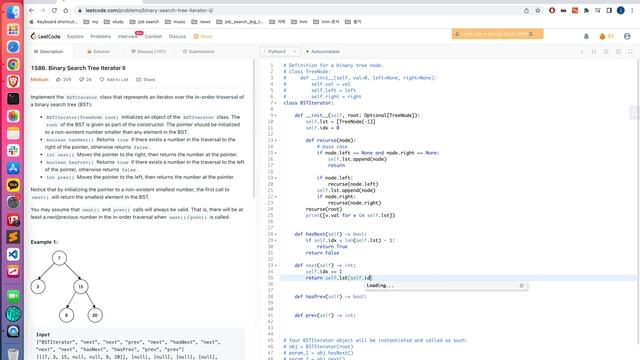Collapse class BSTIterator fold arrow at line 7

pos(276,103)
